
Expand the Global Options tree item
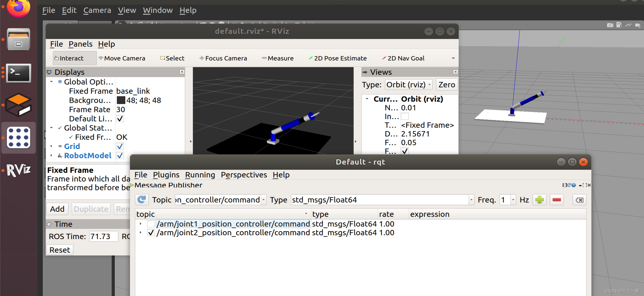[51, 81]
